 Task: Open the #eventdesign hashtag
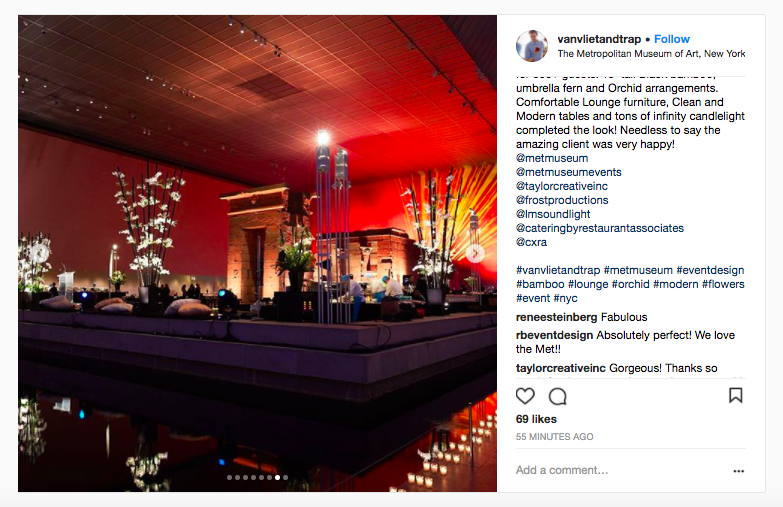coord(710,270)
